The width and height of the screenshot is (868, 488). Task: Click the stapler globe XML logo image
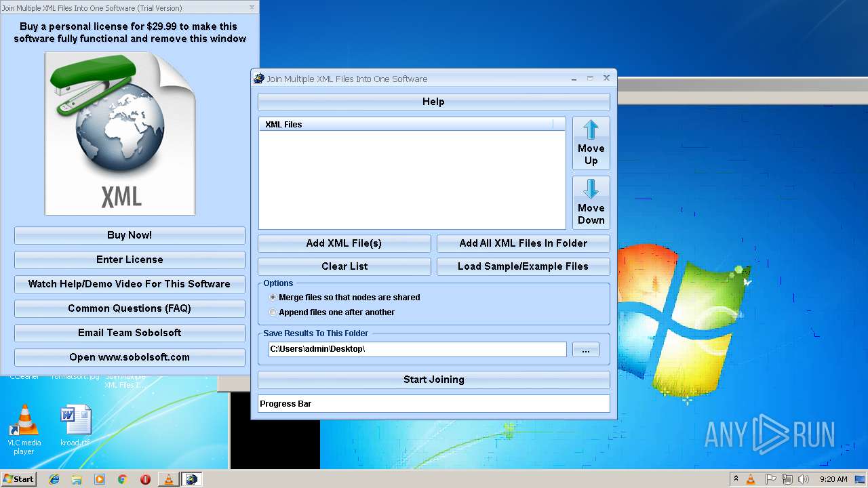(120, 134)
